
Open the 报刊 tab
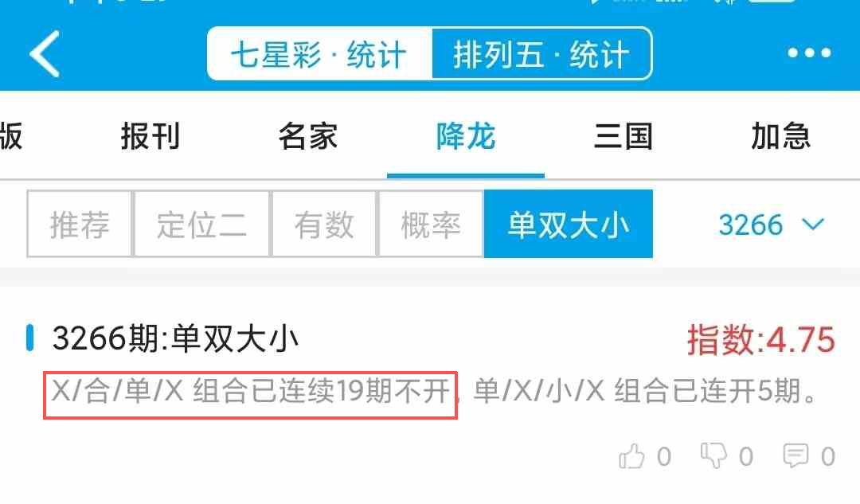pos(150,136)
